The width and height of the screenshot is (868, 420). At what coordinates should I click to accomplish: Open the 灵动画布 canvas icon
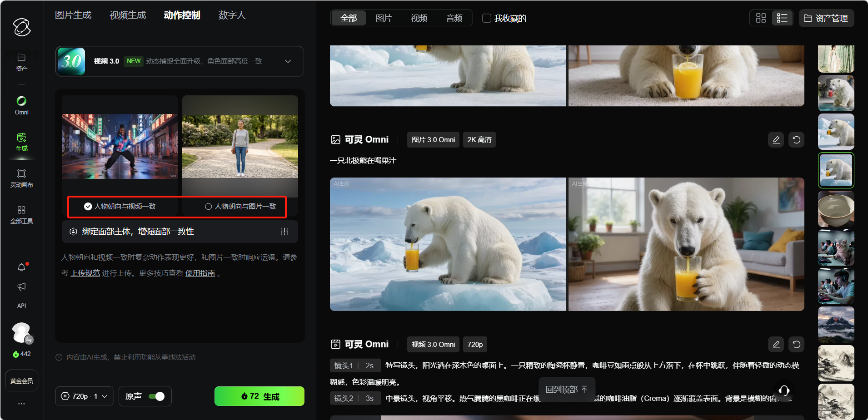[21, 178]
